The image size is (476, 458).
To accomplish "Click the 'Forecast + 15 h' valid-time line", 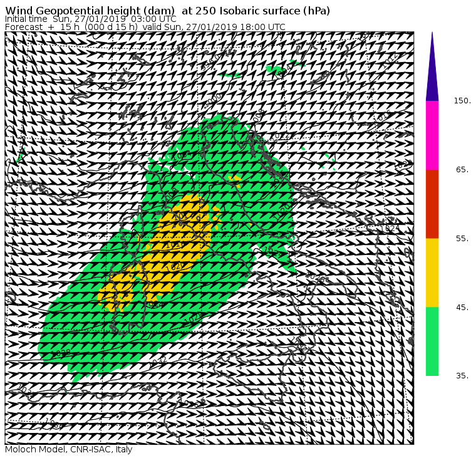I will [x=145, y=27].
